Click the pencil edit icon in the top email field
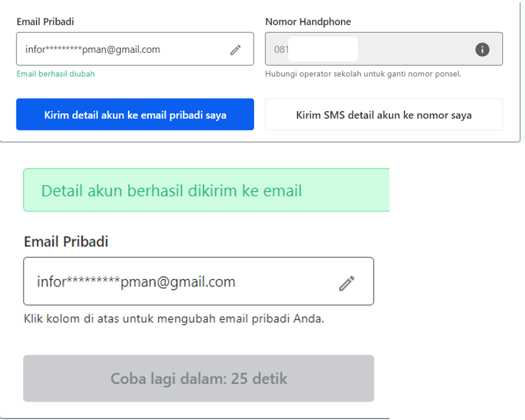This screenshot has width=525, height=420. pyautogui.click(x=235, y=50)
